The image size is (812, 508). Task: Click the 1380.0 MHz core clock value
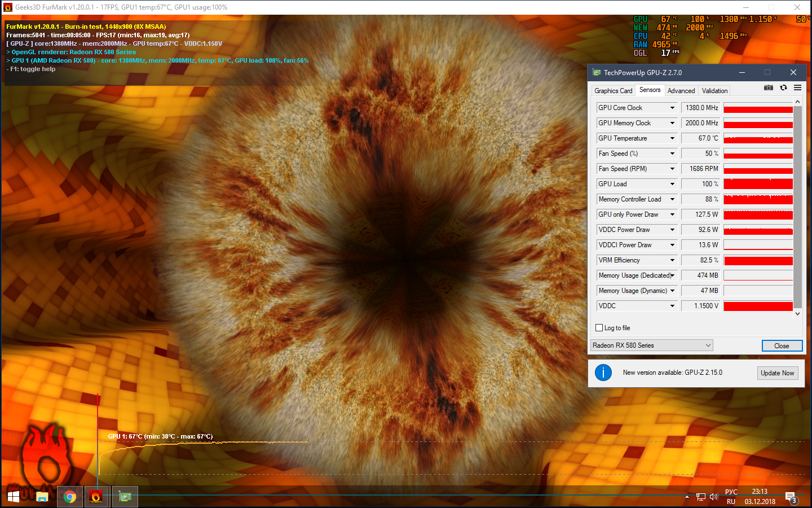[701, 108]
